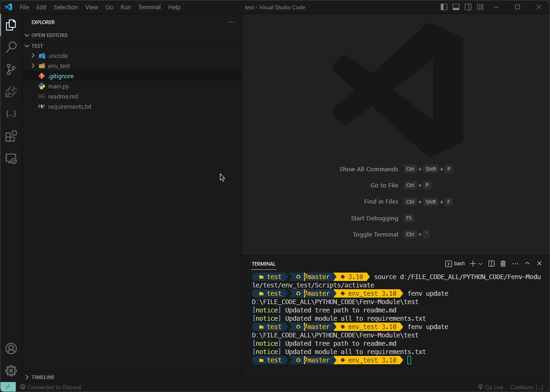Open the Accounts menu icon
550x392 pixels.
pos(11,348)
